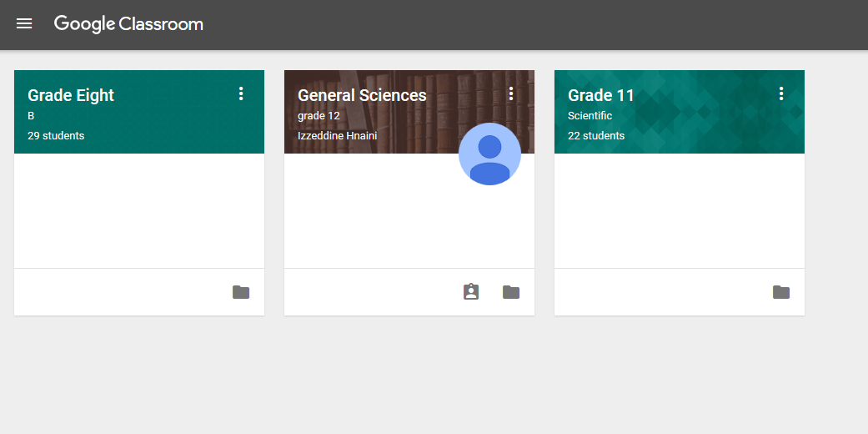The height and width of the screenshot is (434, 868).
Task: Click the '29 students' text
Action: click(56, 136)
